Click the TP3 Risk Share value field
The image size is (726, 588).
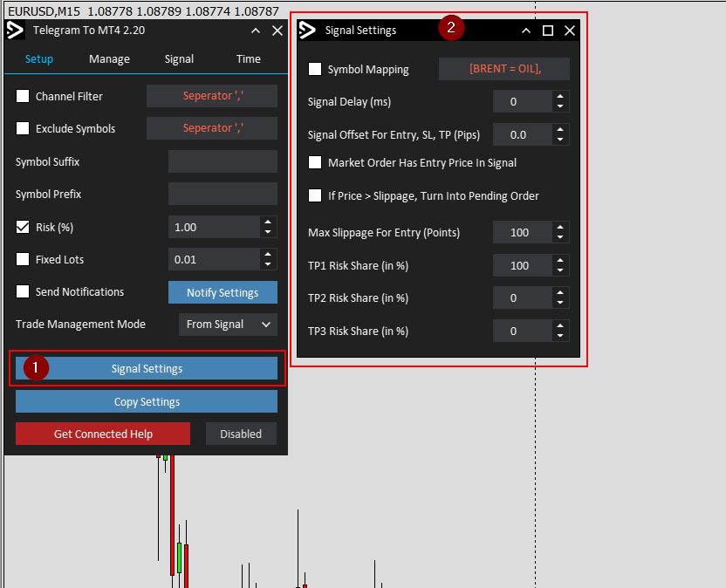pos(523,331)
